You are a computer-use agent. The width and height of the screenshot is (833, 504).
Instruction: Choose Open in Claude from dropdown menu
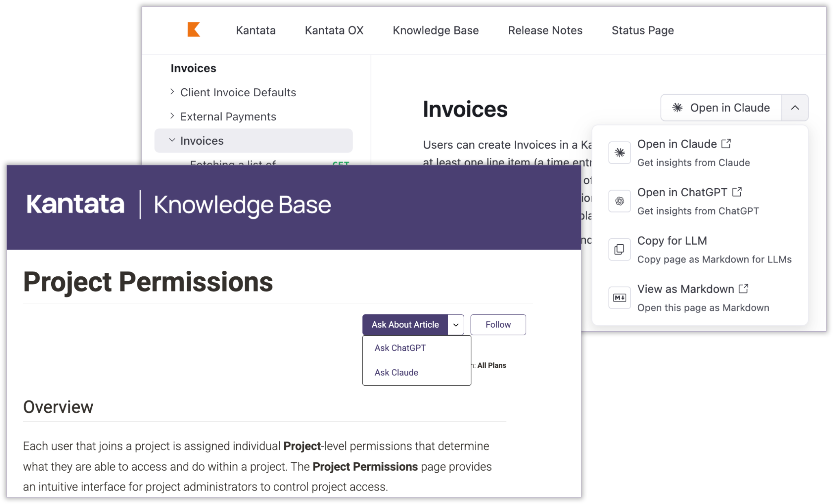pos(700,153)
